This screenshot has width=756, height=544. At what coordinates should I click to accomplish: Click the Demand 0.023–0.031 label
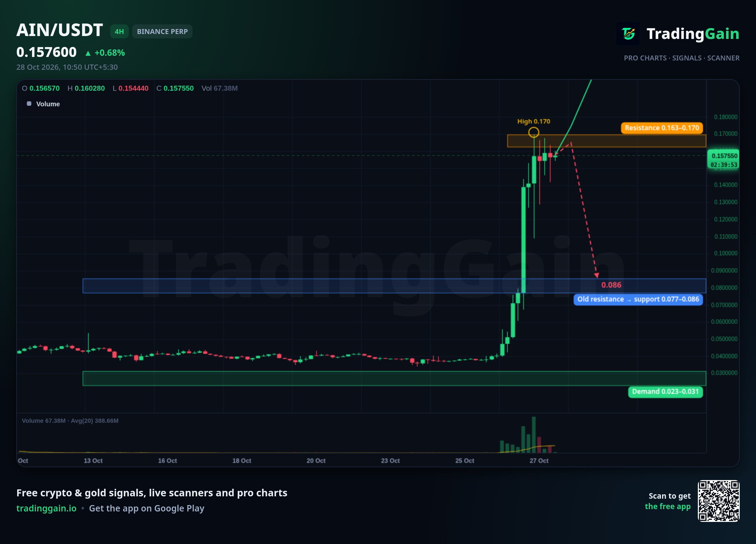pos(665,392)
